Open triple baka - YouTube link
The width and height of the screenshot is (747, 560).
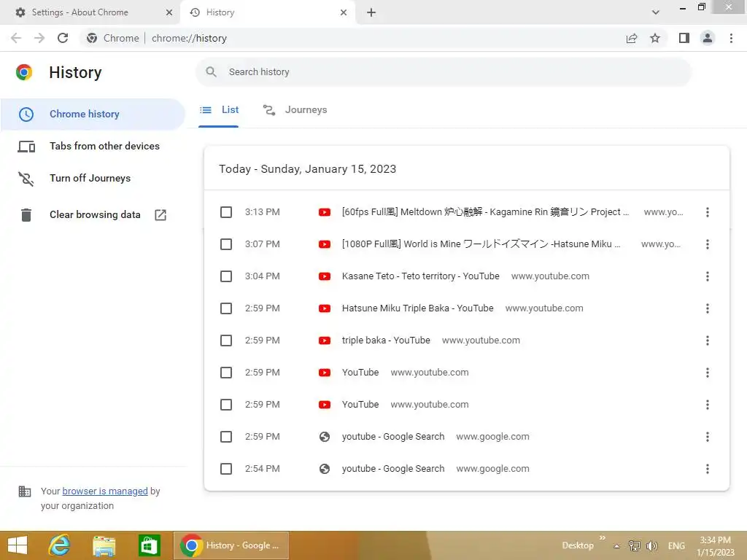pyautogui.click(x=386, y=341)
